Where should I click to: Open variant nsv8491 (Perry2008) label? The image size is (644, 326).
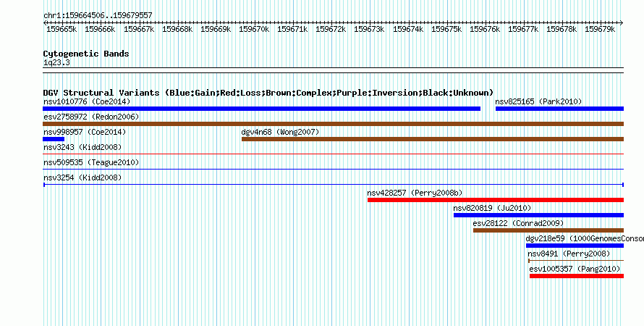pos(569,254)
